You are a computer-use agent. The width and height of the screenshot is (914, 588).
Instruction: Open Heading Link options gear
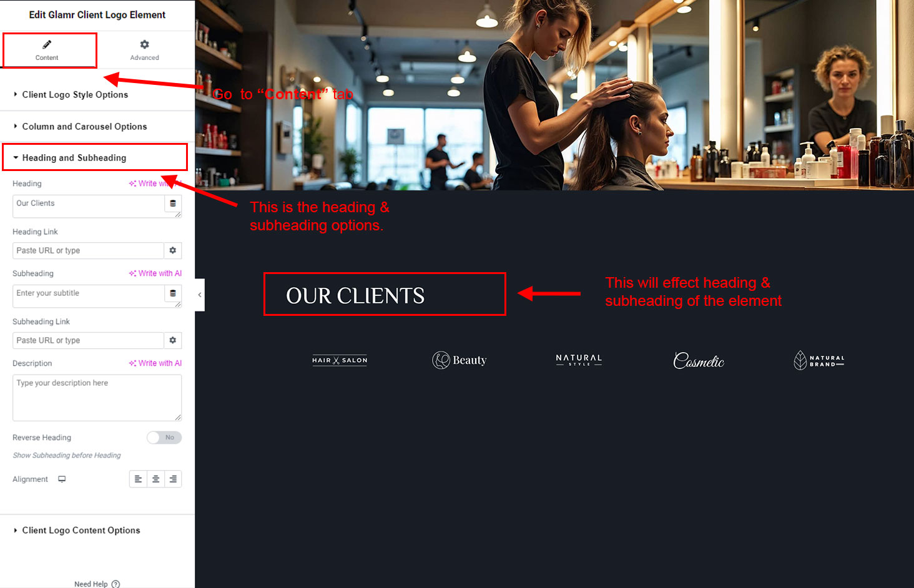(173, 250)
